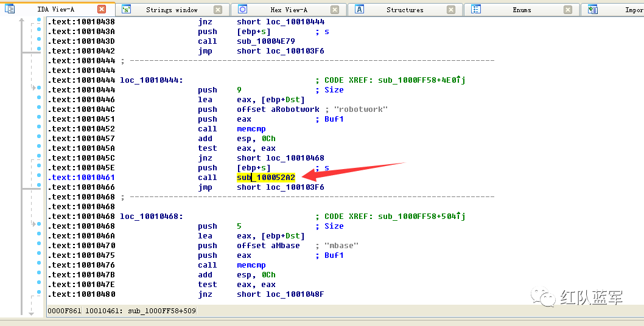
Task: Switch to the IDA View-A tab
Action: pyautogui.click(x=55, y=9)
